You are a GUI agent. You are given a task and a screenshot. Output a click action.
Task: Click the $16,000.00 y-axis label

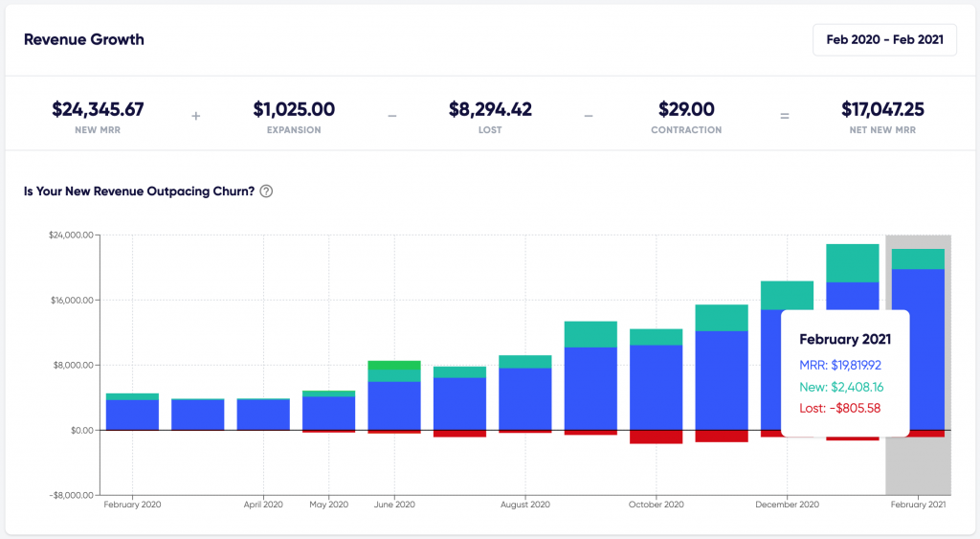pos(72,301)
